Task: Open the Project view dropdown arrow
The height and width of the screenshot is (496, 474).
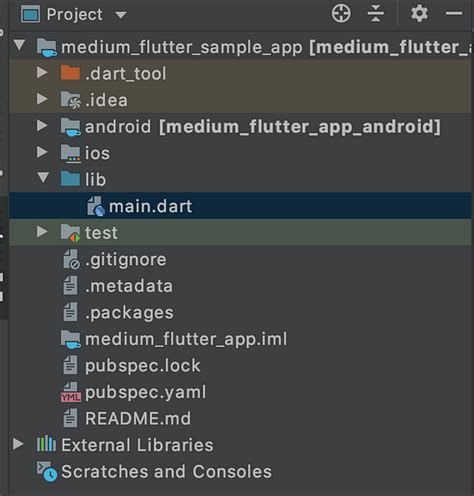Action: click(121, 15)
